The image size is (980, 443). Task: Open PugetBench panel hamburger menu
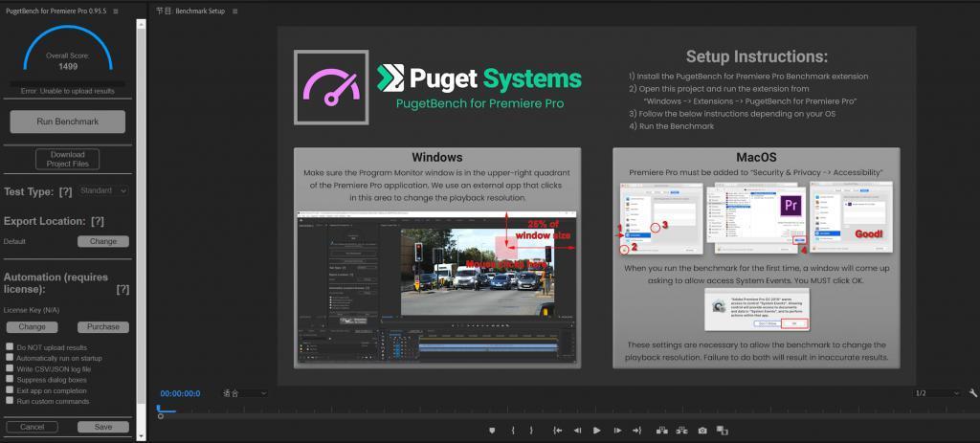coord(116,11)
